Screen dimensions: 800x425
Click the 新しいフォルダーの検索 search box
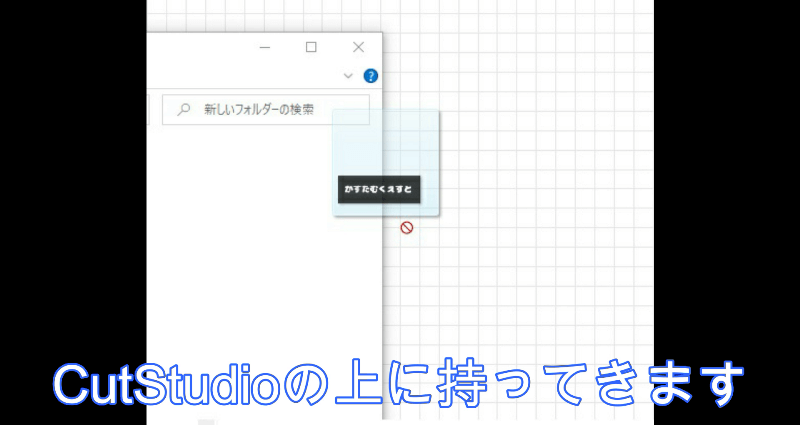(266, 109)
